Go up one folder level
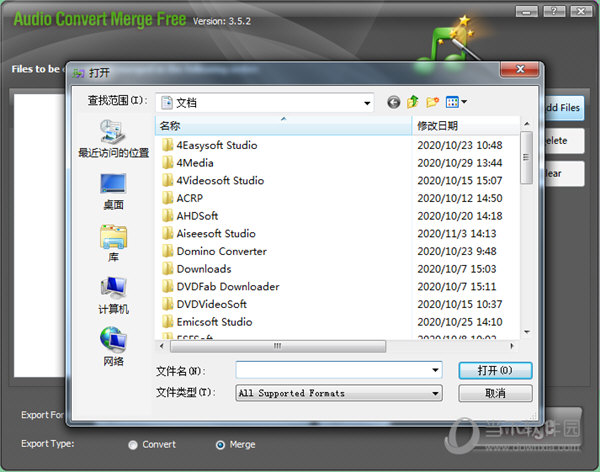 click(x=413, y=102)
